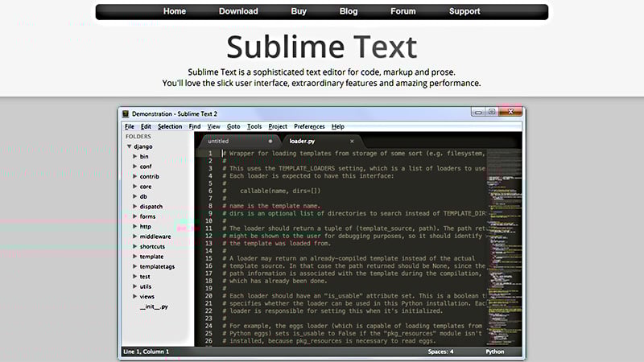Open the Preferences menu
Screen dimensions: 644x362
pyautogui.click(x=309, y=126)
